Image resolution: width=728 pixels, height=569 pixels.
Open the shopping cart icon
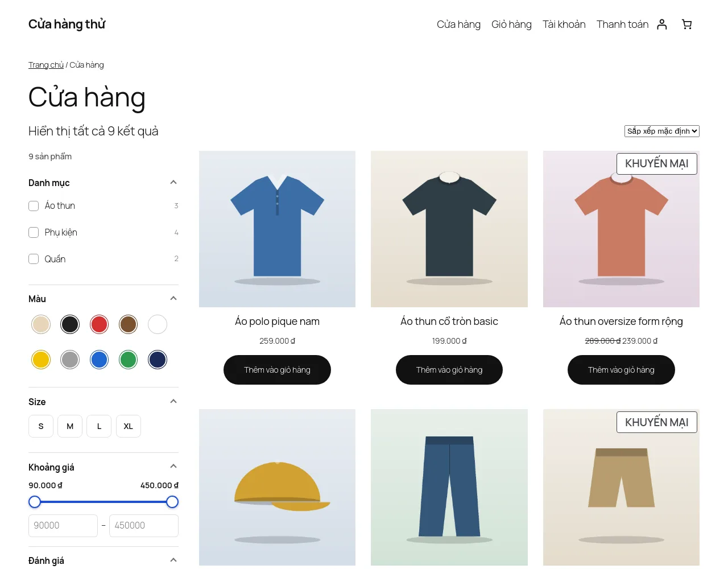[687, 24]
